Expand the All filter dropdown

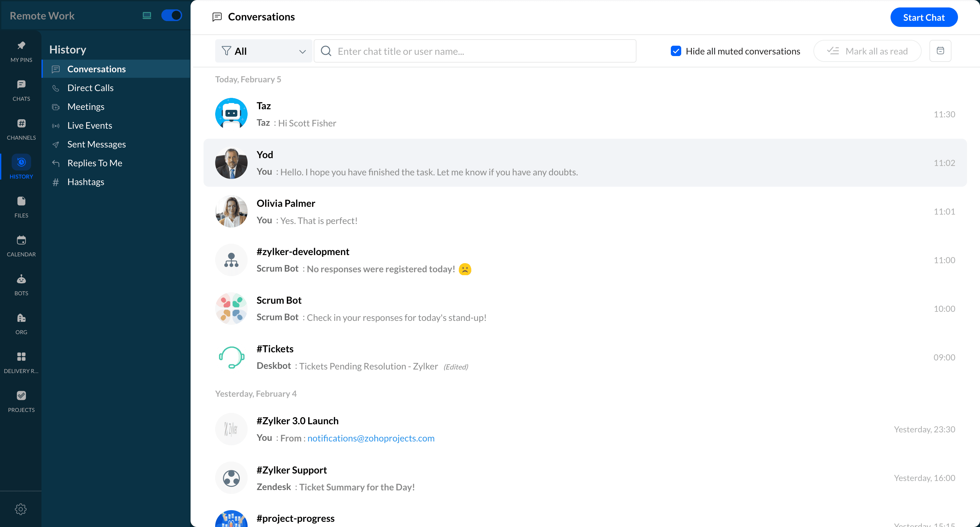coord(263,51)
